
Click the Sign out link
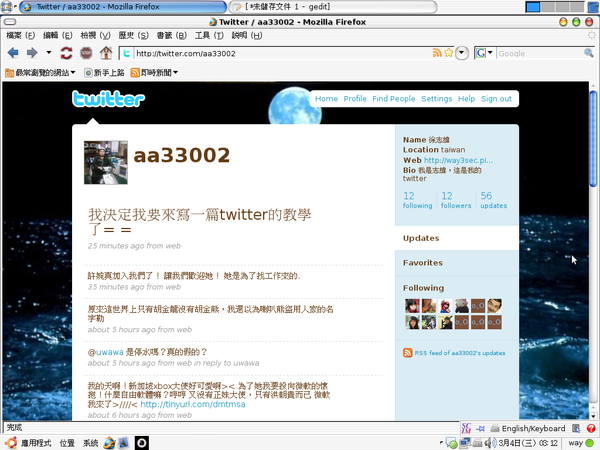point(496,99)
